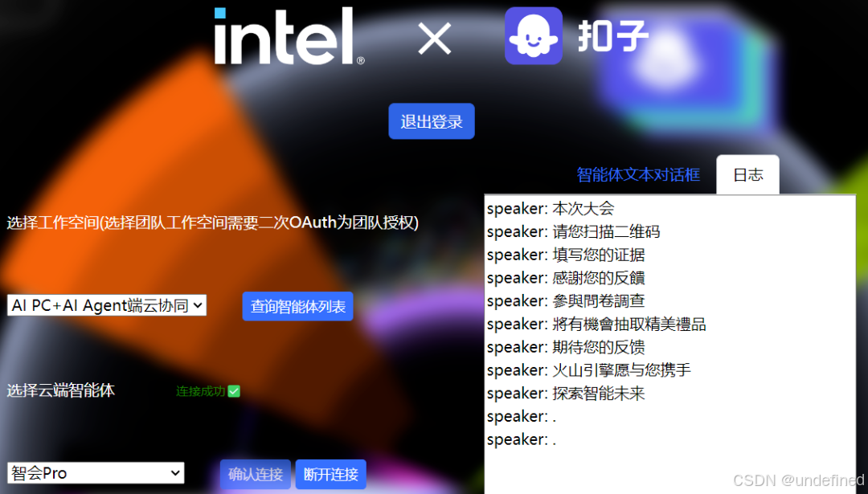This screenshot has width=868, height=494.
Task: Click the 连接成功 status text
Action: pyautogui.click(x=200, y=391)
